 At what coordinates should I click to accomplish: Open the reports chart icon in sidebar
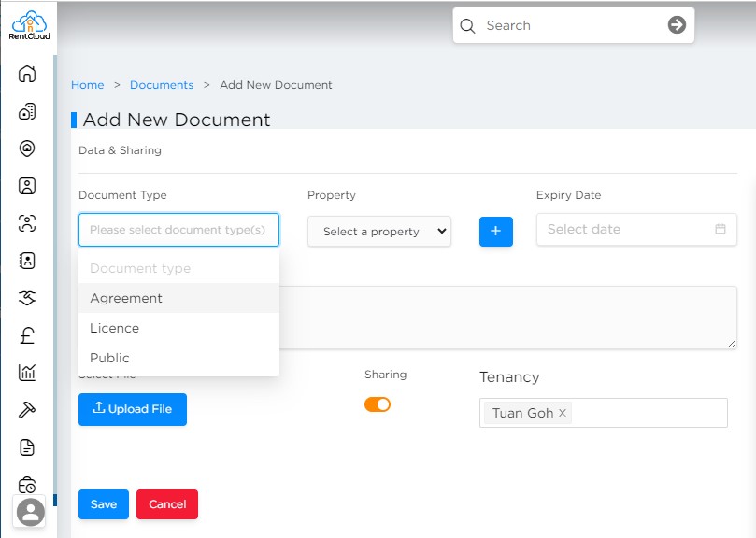(28, 373)
